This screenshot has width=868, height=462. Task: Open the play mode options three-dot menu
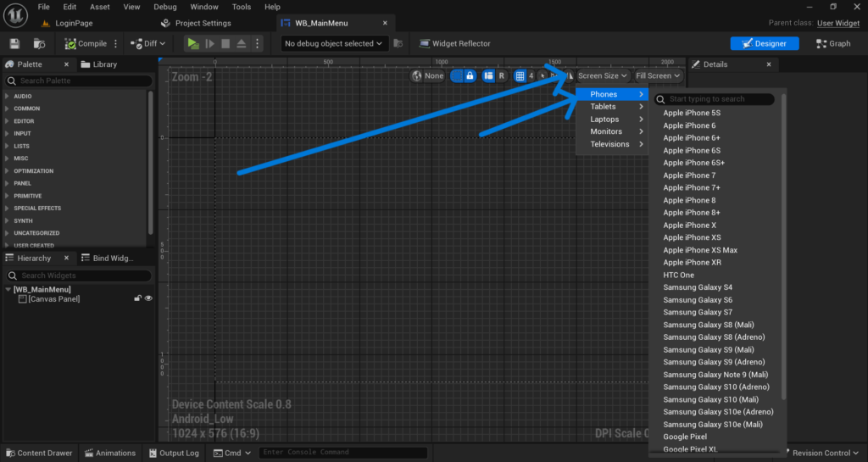257,44
